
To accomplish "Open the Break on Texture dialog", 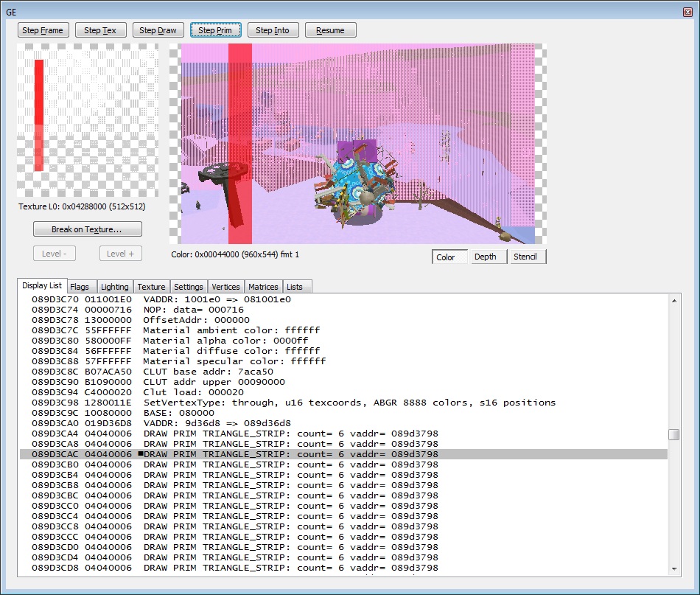I will point(87,229).
